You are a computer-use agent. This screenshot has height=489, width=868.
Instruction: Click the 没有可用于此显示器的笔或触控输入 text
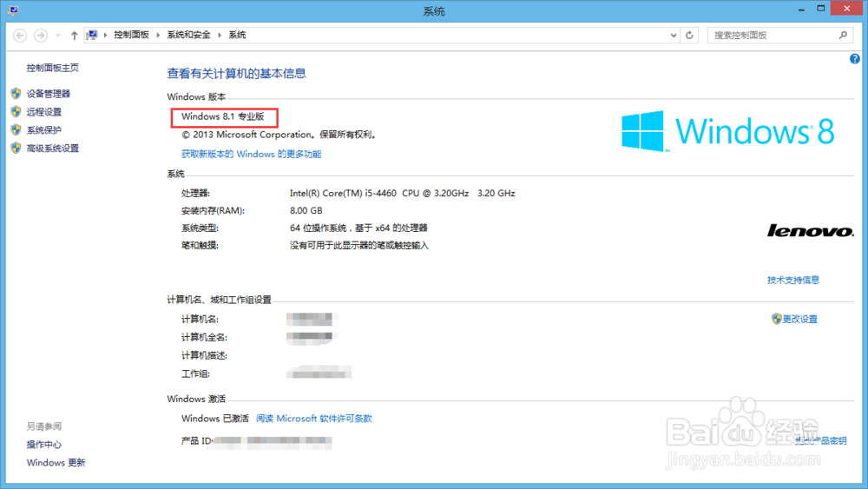[359, 245]
